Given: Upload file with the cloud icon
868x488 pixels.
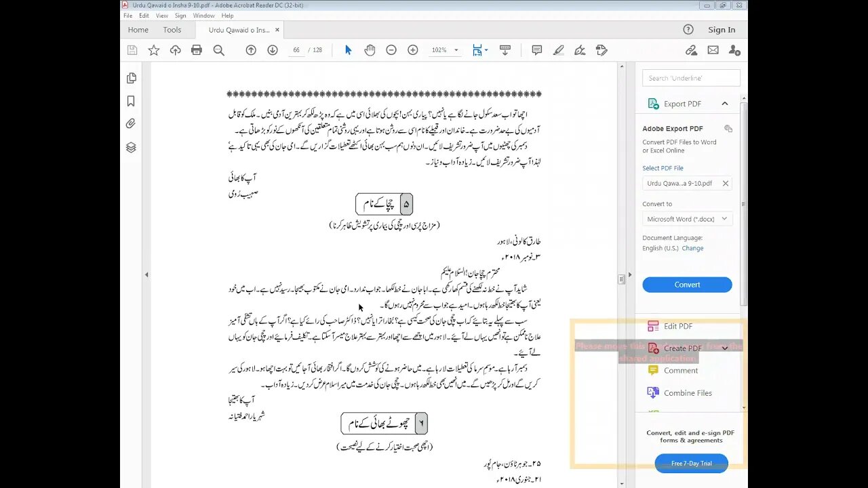Looking at the screenshot, I should 176,50.
